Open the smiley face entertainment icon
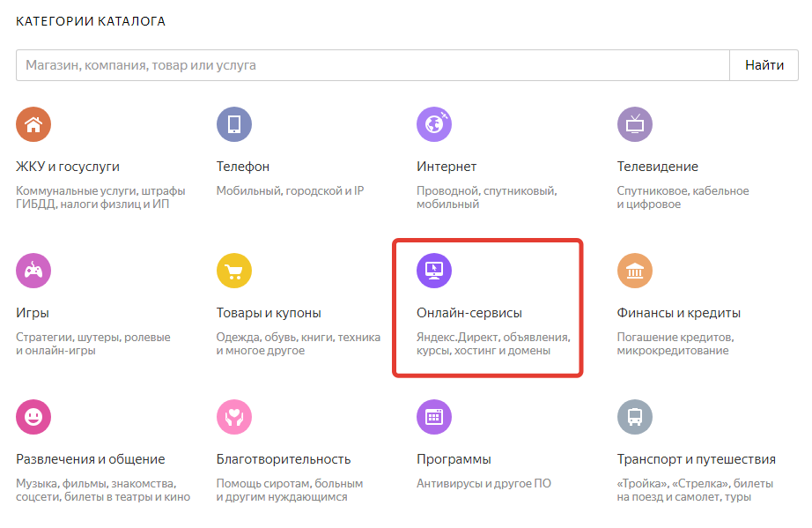 33,417
